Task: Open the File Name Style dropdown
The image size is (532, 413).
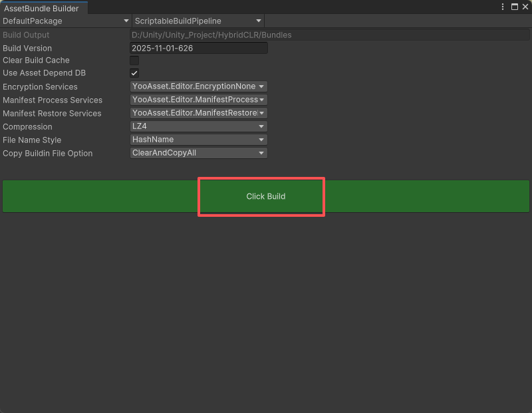Action: (199, 140)
